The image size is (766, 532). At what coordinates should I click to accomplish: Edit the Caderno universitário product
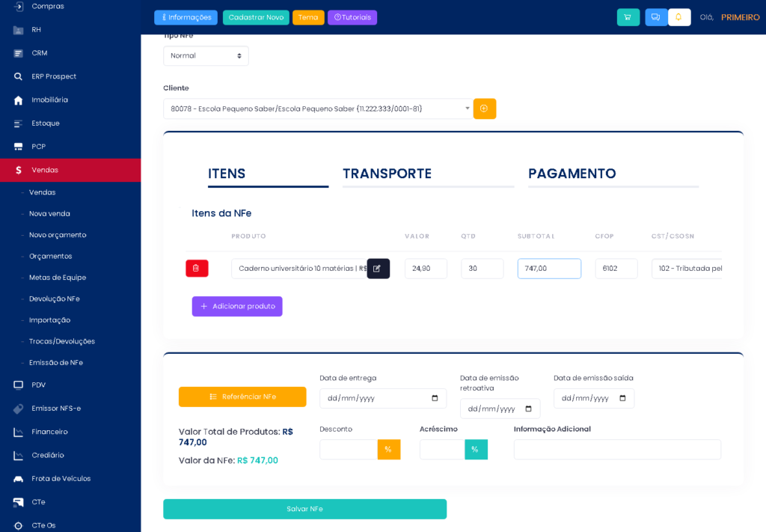tap(378, 268)
